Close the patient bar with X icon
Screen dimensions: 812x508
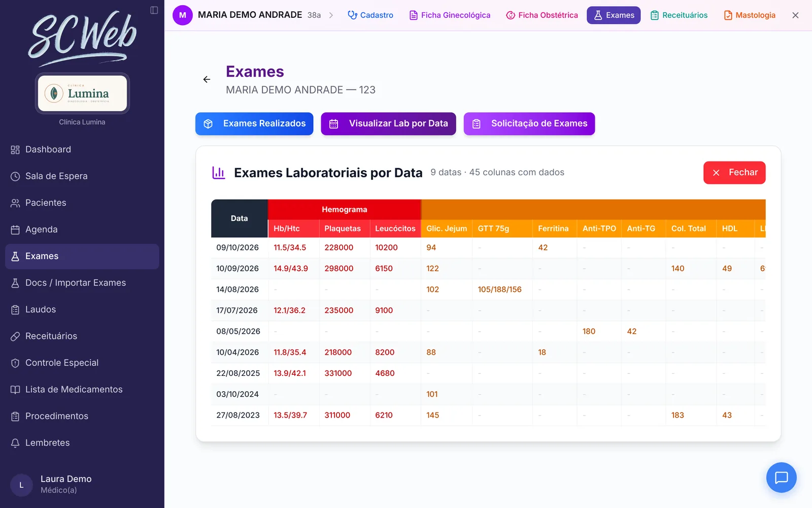[x=795, y=15]
